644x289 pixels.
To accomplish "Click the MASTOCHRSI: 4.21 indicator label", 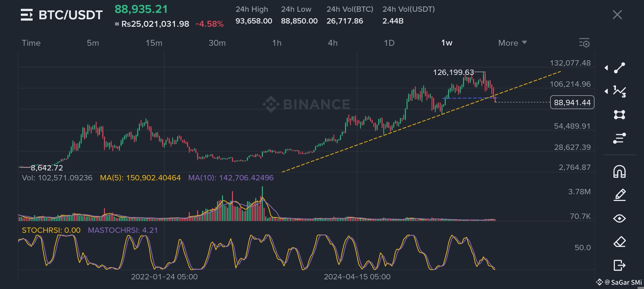I will point(123,230).
